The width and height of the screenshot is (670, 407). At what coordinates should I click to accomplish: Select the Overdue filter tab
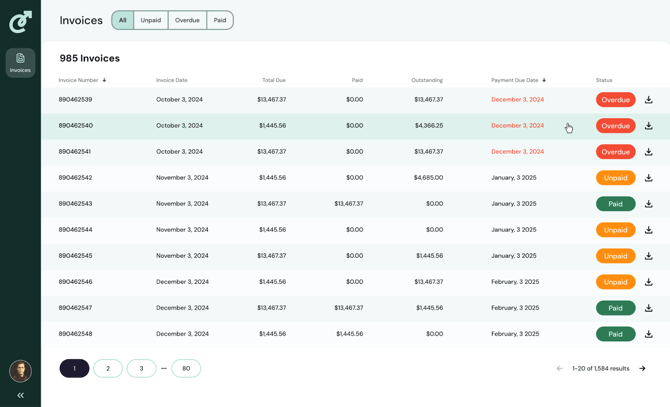click(187, 20)
